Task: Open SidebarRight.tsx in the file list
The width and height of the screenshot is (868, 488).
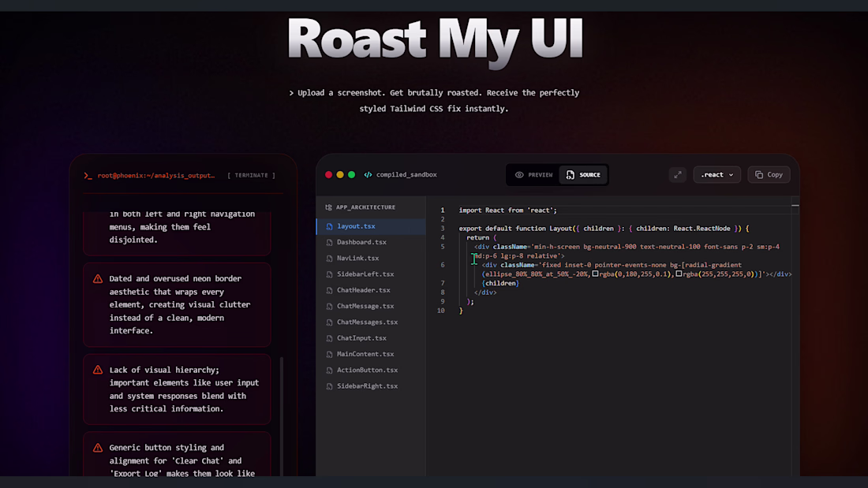Action: (x=371, y=387)
